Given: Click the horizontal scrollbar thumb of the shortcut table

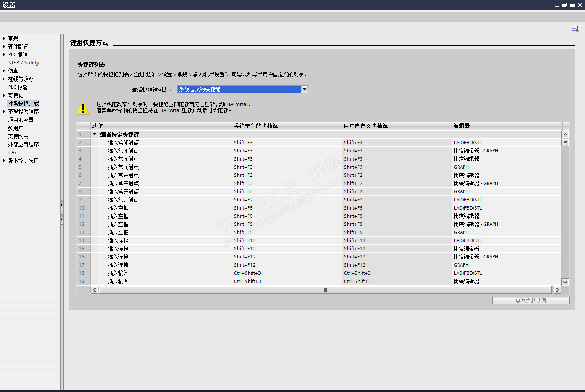Looking at the screenshot, I should click(325, 290).
